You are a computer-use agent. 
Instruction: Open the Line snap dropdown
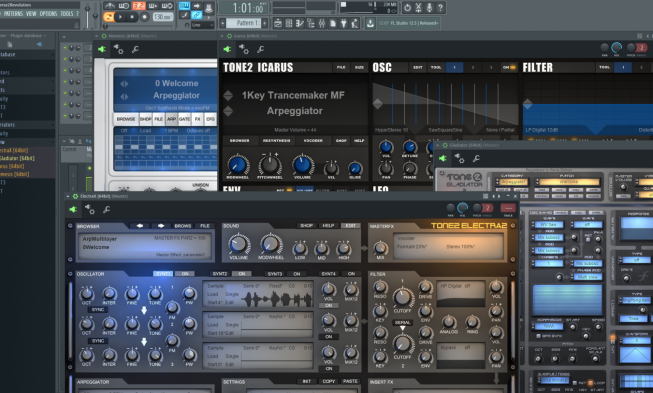tap(203, 25)
